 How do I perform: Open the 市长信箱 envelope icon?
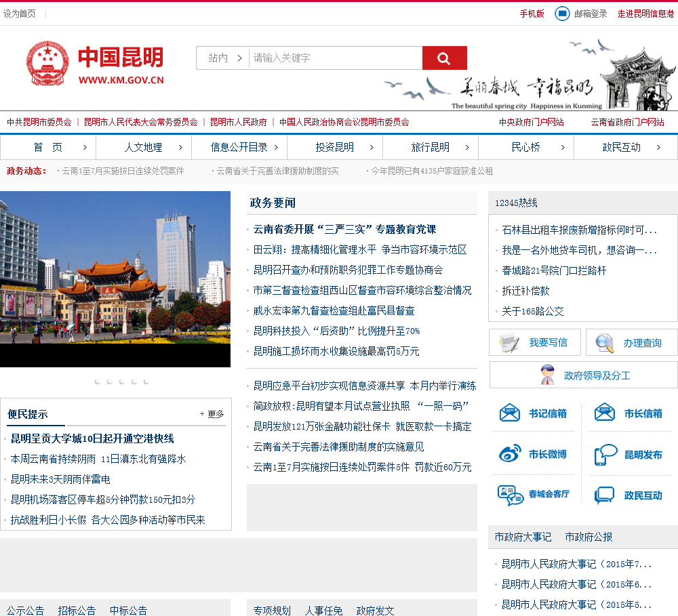pos(605,412)
